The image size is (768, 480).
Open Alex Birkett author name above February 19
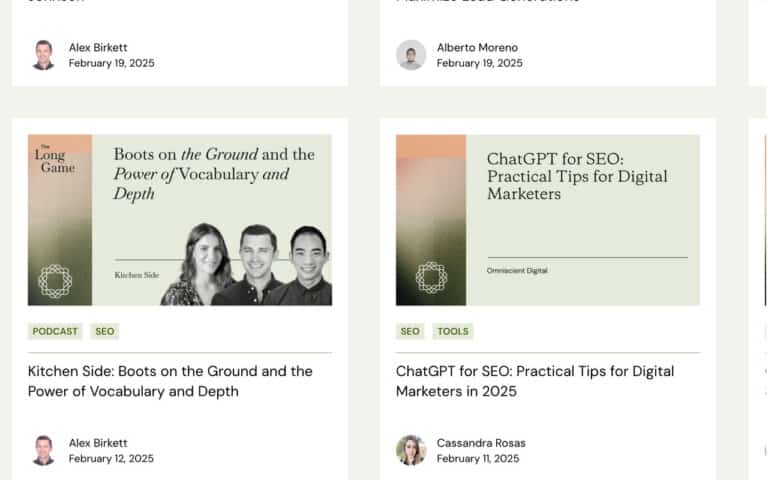98,48
